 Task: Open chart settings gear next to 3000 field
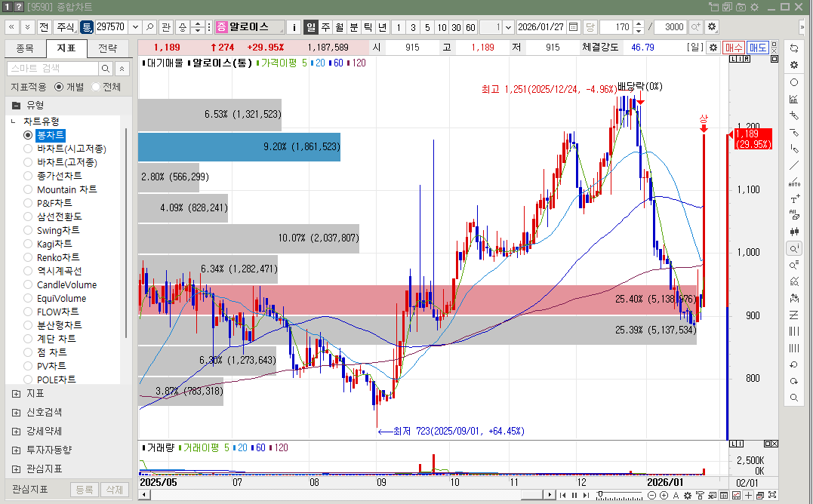tap(712, 27)
